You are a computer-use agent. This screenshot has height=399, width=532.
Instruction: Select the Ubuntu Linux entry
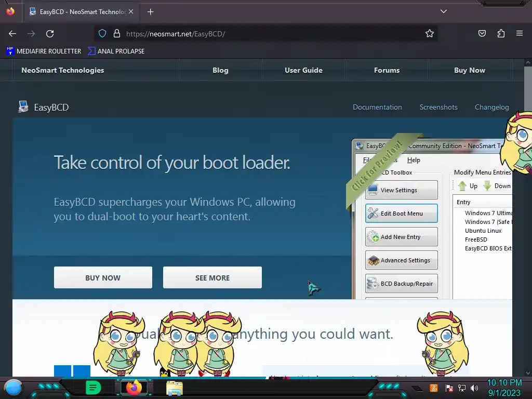(483, 231)
